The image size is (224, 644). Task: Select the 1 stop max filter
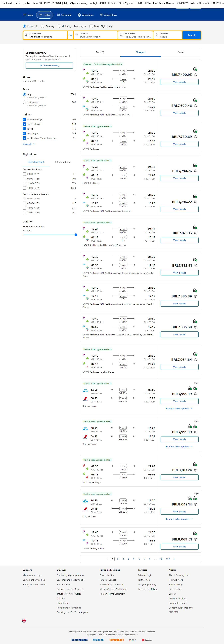click(x=25, y=102)
